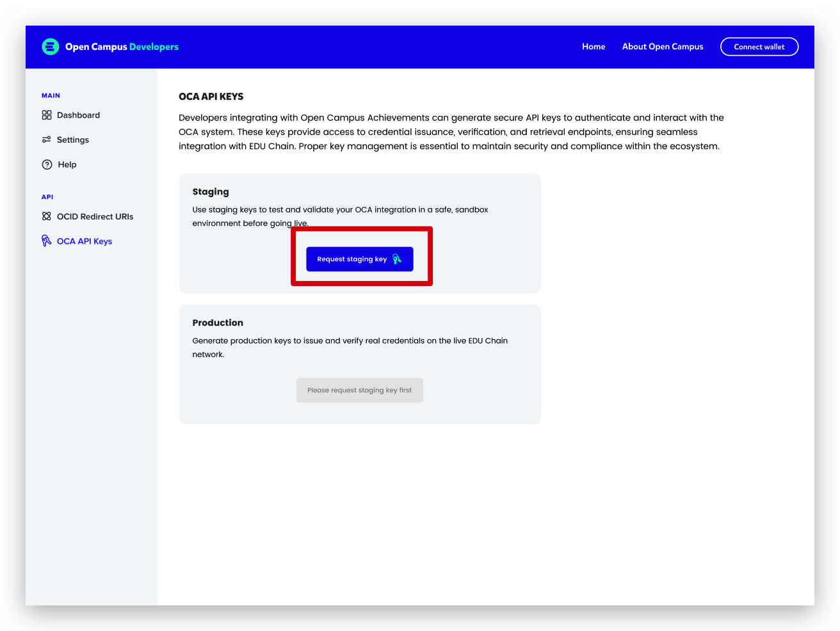
Task: Click the Connect wallet button
Action: pyautogui.click(x=759, y=47)
